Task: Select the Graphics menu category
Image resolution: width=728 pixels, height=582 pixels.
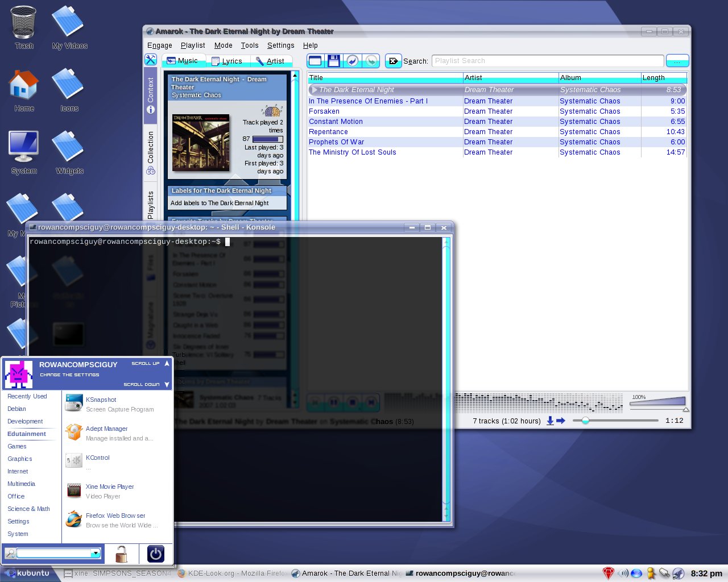Action: pos(19,459)
